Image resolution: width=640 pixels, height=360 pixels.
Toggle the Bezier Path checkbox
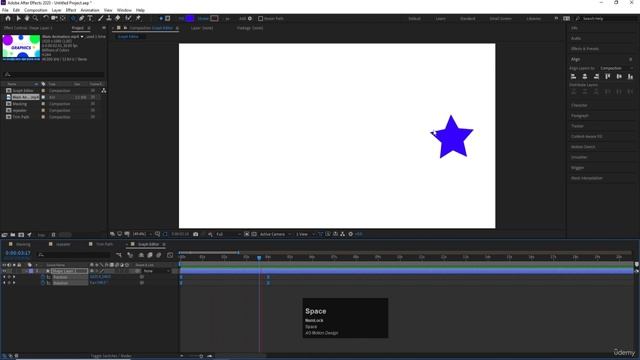260,18
